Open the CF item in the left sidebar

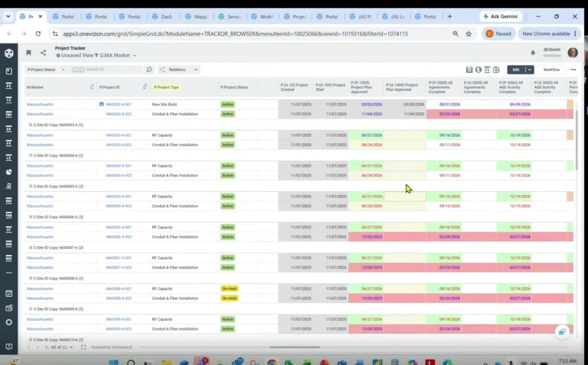click(x=9, y=230)
